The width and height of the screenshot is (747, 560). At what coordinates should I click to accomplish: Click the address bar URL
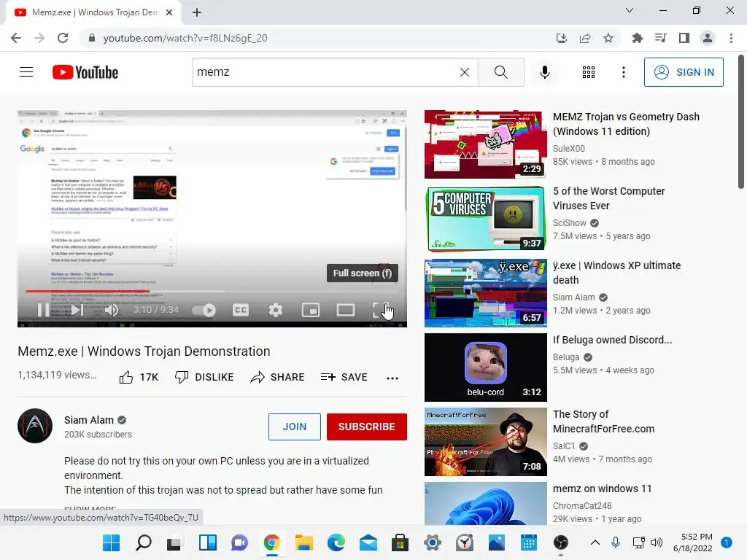click(185, 38)
